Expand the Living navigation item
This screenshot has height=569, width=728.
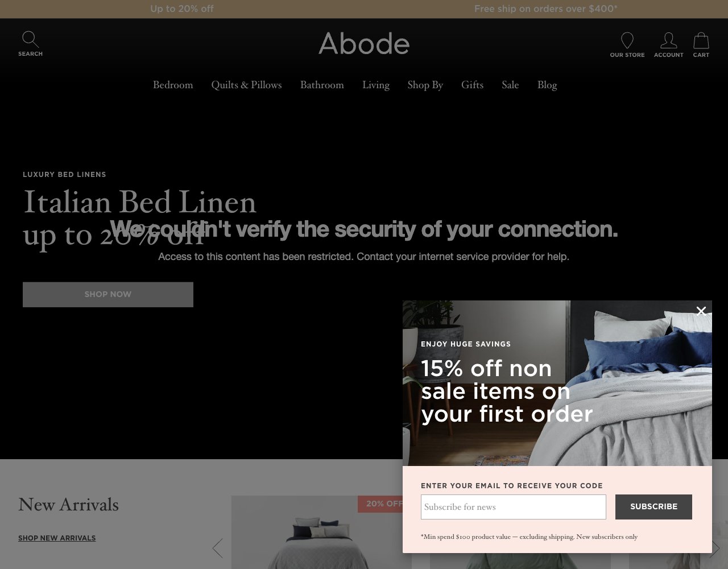tap(376, 85)
